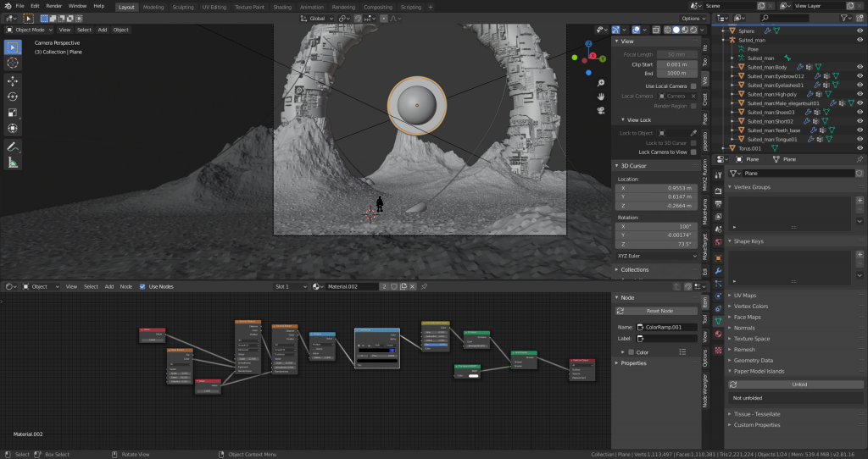Click the zoom magnifier viewport icon
This screenshot has width=868, height=459.
tap(601, 83)
